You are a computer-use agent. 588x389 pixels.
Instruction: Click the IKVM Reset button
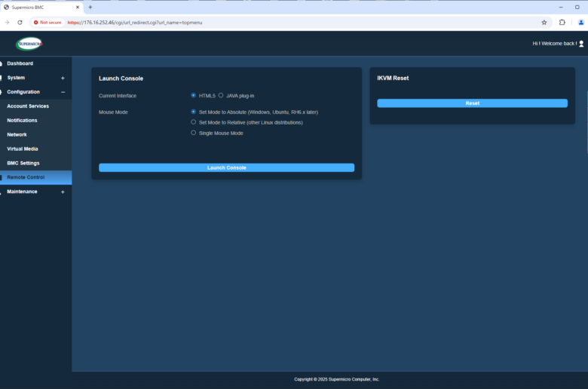point(472,103)
